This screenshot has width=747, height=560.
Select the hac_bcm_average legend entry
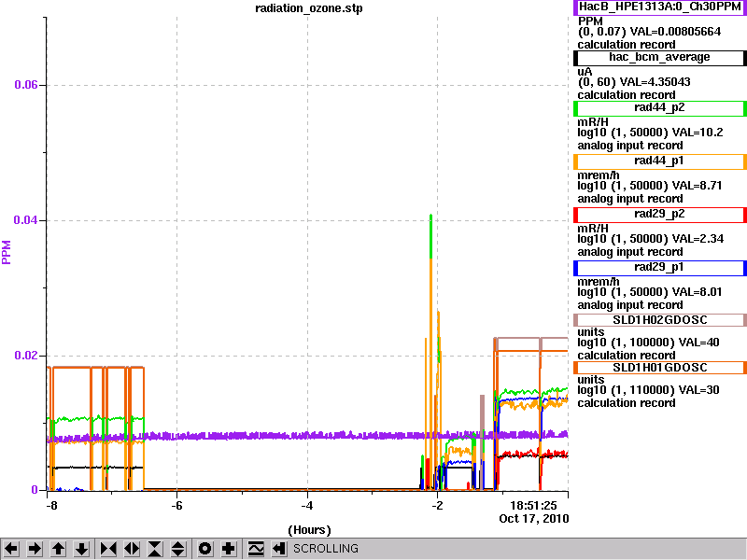(x=660, y=58)
